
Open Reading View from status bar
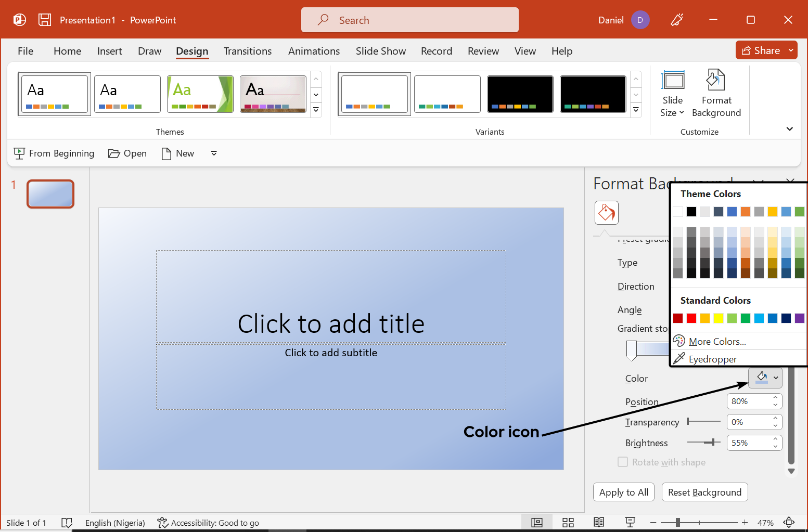[599, 523]
